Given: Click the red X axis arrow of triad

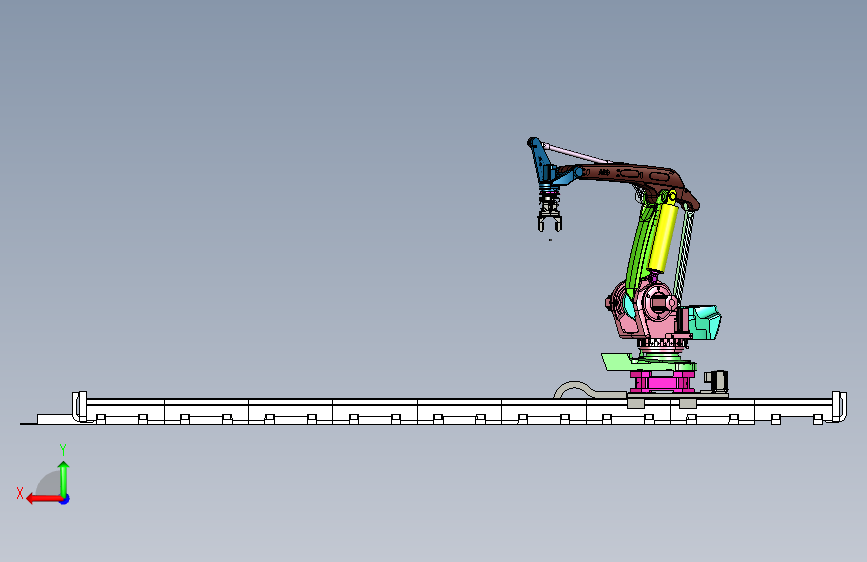Looking at the screenshot, I should [x=44, y=499].
